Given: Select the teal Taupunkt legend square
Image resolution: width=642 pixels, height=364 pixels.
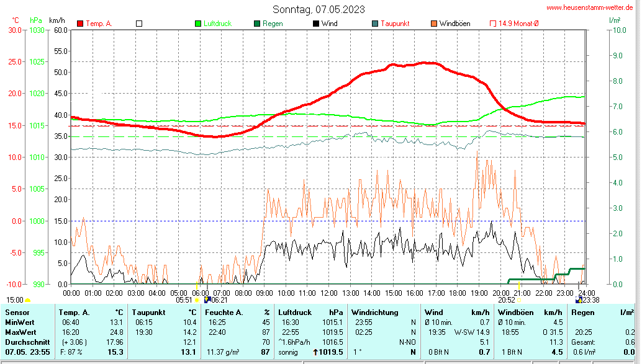Looking at the screenshot, I should [375, 24].
